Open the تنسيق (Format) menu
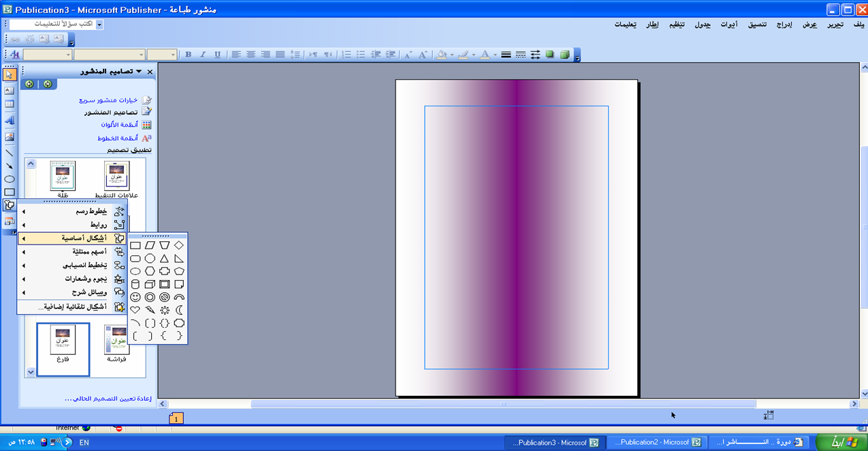 (757, 25)
